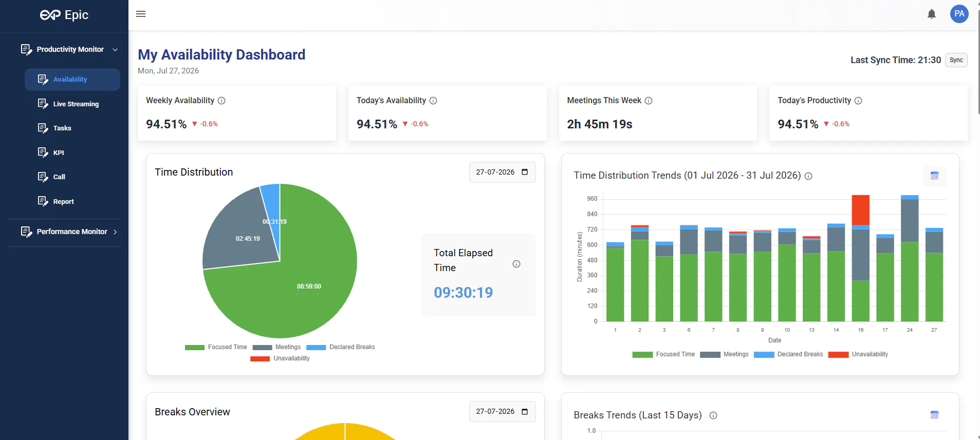Toggle Declared Breaks in trends legend
Image resolution: width=980 pixels, height=440 pixels.
pos(788,354)
